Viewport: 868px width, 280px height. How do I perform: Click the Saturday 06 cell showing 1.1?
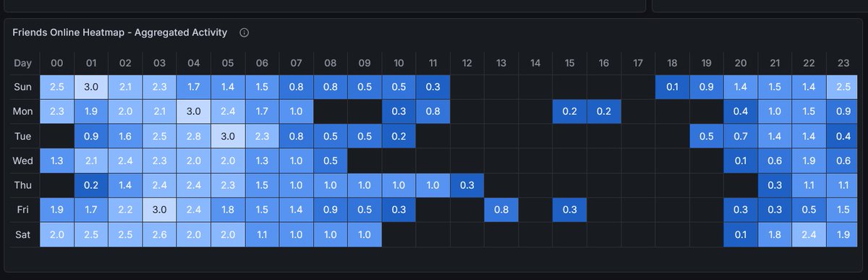[262, 234]
